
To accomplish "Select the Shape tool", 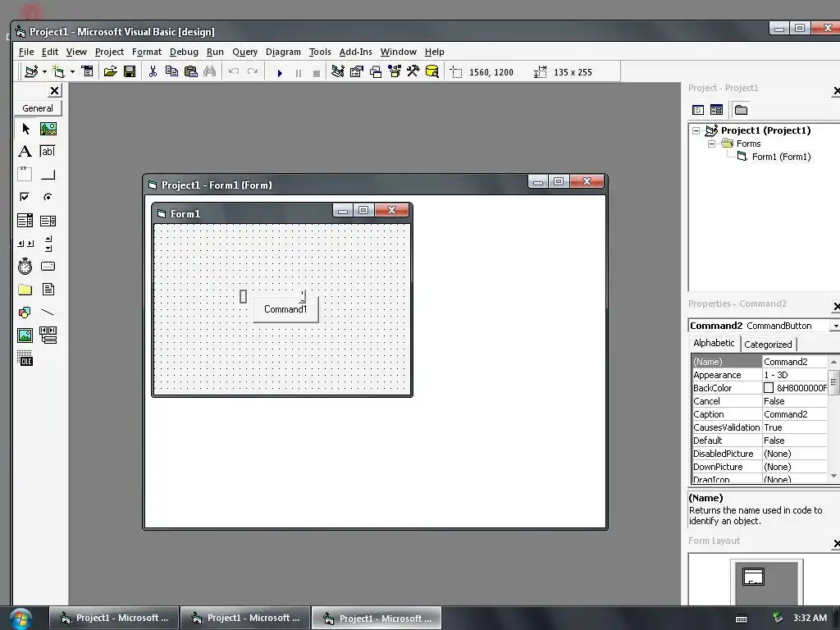I will click(25, 313).
